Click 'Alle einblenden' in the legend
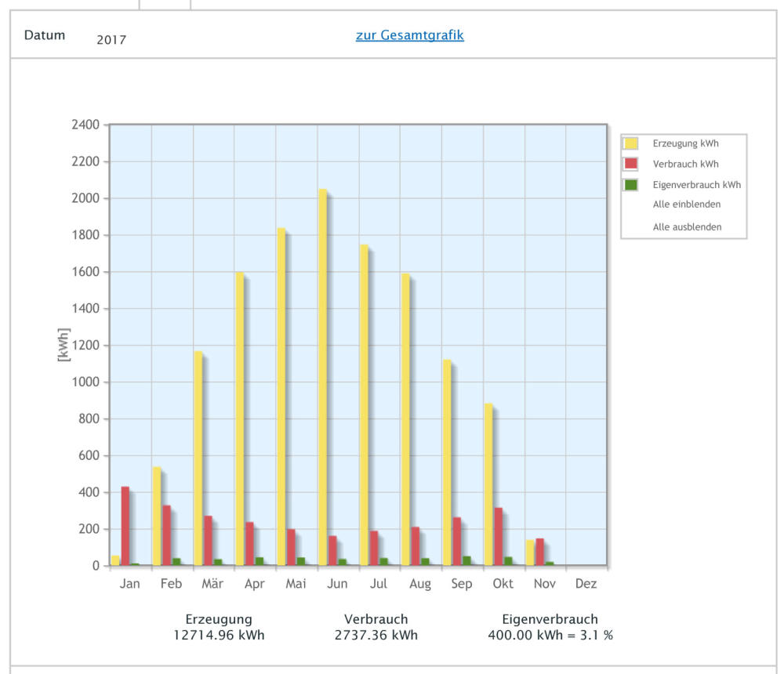This screenshot has width=784, height=674. click(686, 205)
